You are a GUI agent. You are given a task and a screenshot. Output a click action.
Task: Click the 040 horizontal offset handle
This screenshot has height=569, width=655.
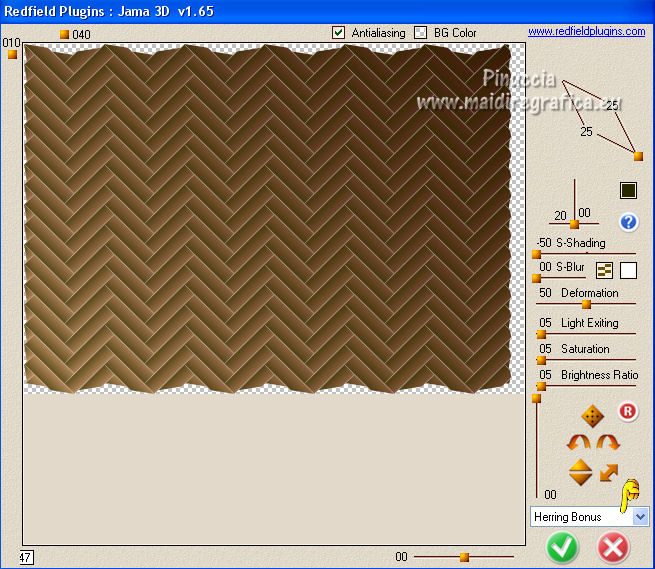pyautogui.click(x=64, y=34)
